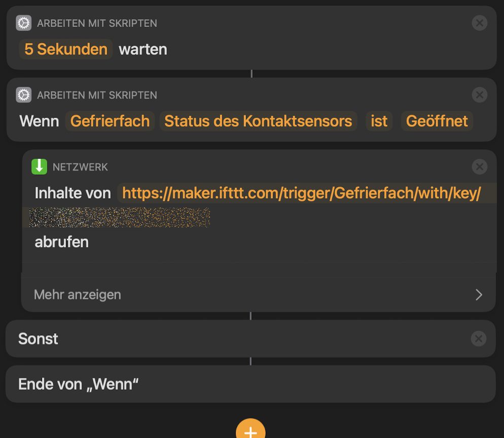The height and width of the screenshot is (438, 504).
Task: Click the blurred IFTTT key text
Action: (x=120, y=217)
